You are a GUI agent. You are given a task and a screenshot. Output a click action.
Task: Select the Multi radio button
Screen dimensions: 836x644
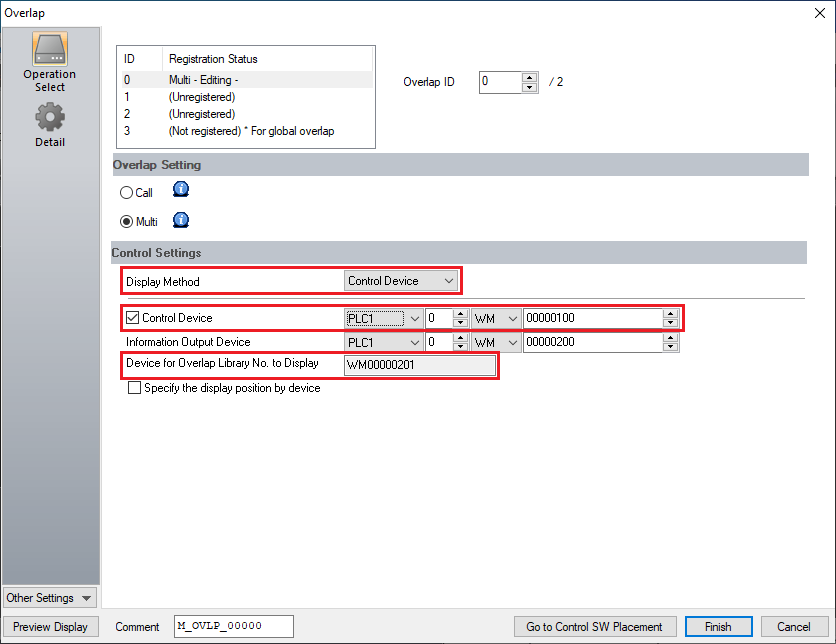(x=126, y=222)
